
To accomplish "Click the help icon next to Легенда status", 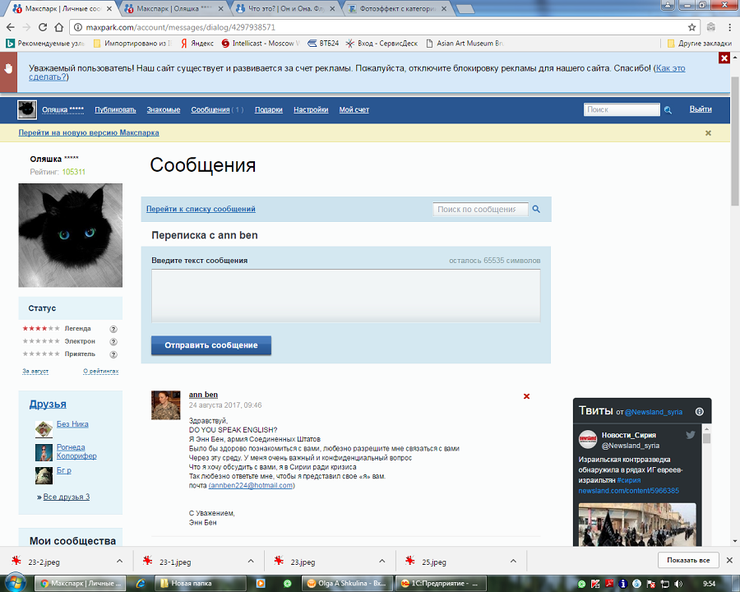I will click(x=113, y=328).
